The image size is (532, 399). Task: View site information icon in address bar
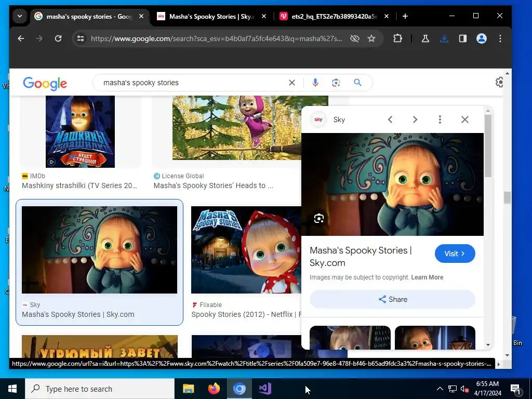[x=81, y=38]
